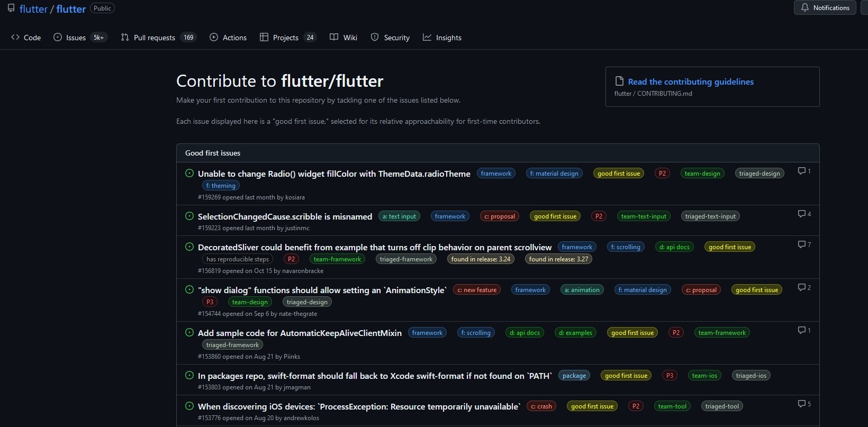Click "#156819 opened on Oct 15 by navaronbracke" text
The height and width of the screenshot is (427, 868).
click(x=260, y=271)
